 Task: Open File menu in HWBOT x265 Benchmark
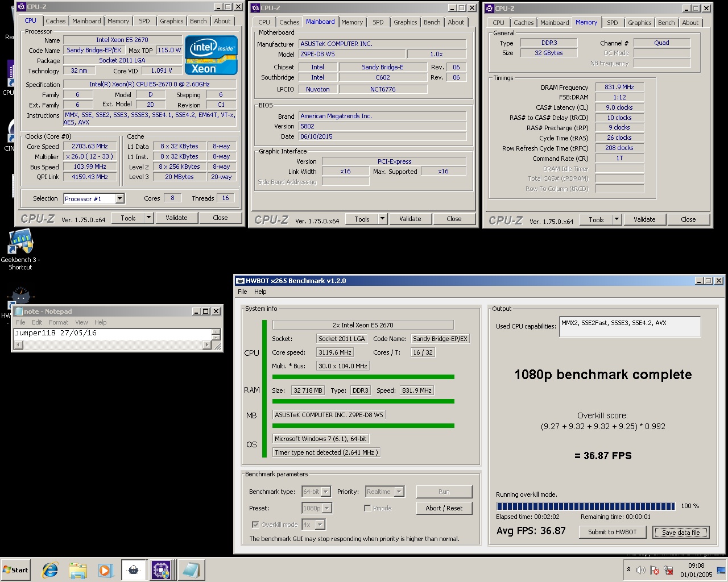[x=242, y=292]
